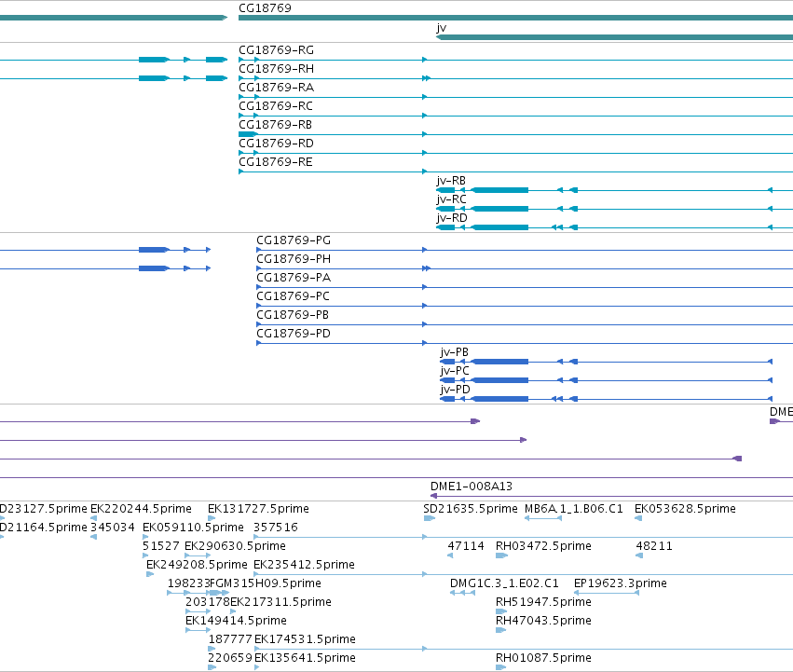Click EST EK149414.5prime
The width and height of the screenshot is (793, 672).
[x=236, y=621]
